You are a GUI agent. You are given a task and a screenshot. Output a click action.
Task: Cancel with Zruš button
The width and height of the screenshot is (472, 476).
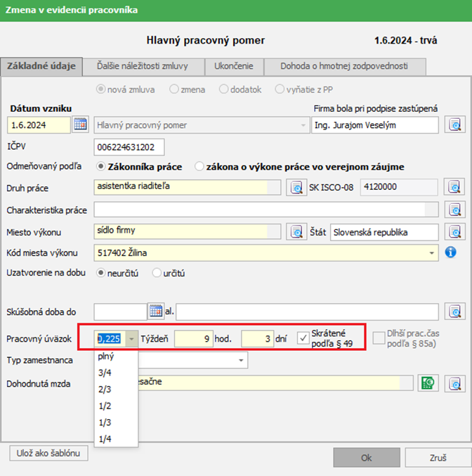[x=438, y=458]
